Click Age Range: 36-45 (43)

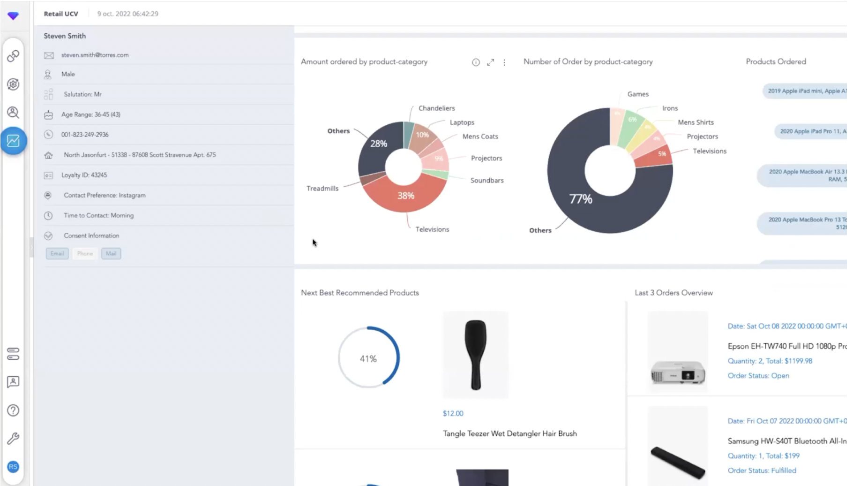coord(90,114)
